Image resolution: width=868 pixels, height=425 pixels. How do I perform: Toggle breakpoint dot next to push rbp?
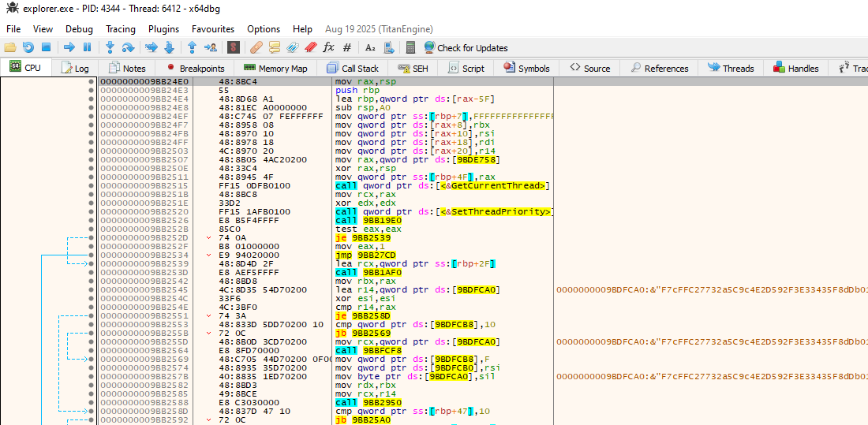pos(92,90)
